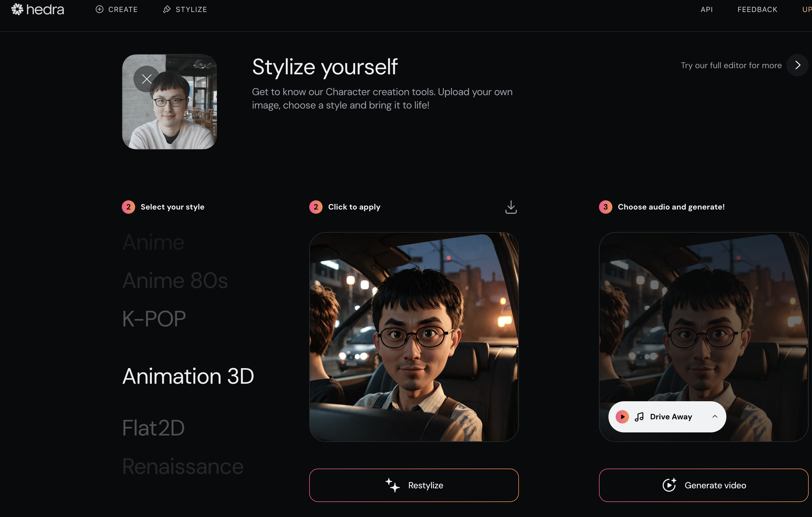This screenshot has width=812, height=517.
Task: Open full editor arrow button
Action: [x=797, y=65]
